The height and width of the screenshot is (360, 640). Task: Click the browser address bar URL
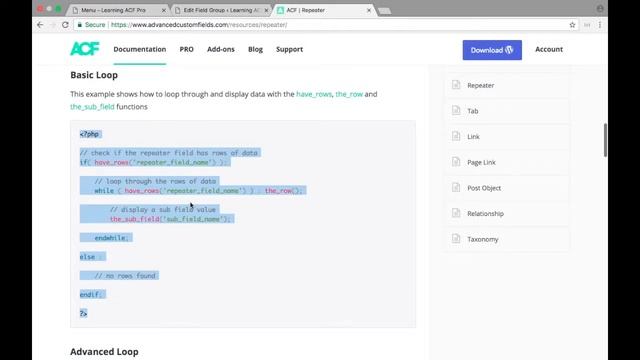(x=199, y=25)
